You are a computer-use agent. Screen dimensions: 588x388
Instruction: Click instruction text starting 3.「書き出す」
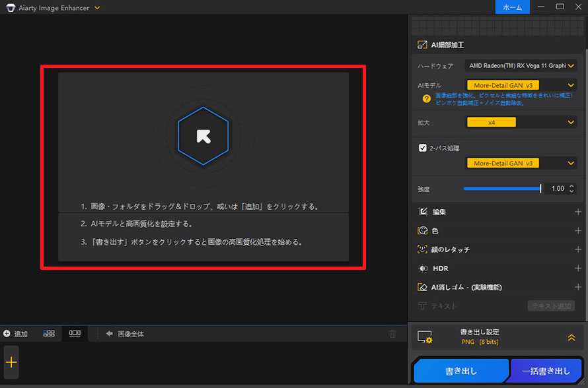click(191, 242)
